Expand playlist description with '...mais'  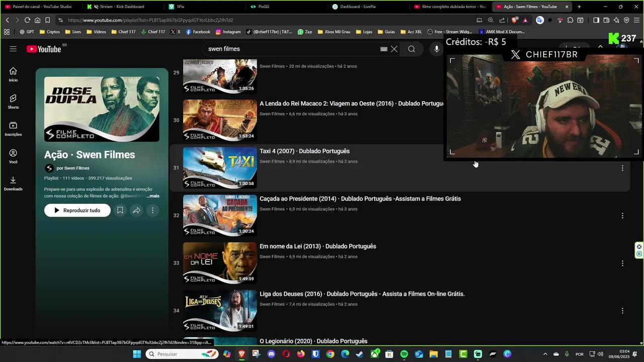coord(153,196)
